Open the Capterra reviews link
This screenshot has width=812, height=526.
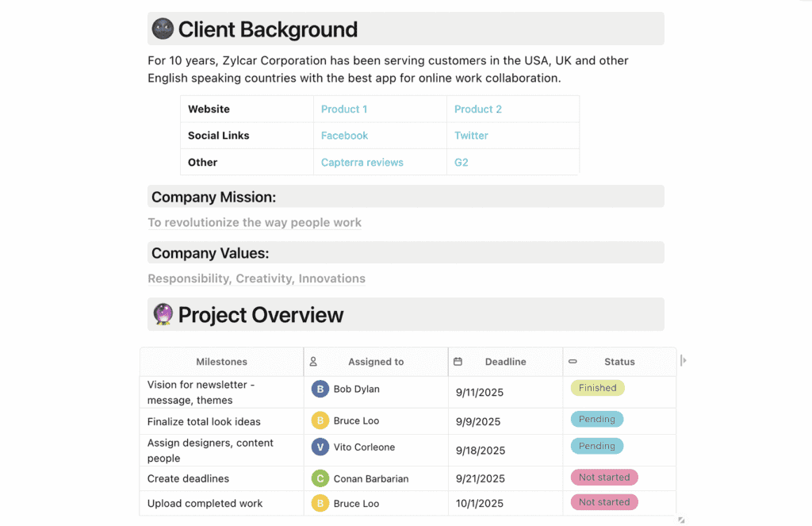point(362,163)
